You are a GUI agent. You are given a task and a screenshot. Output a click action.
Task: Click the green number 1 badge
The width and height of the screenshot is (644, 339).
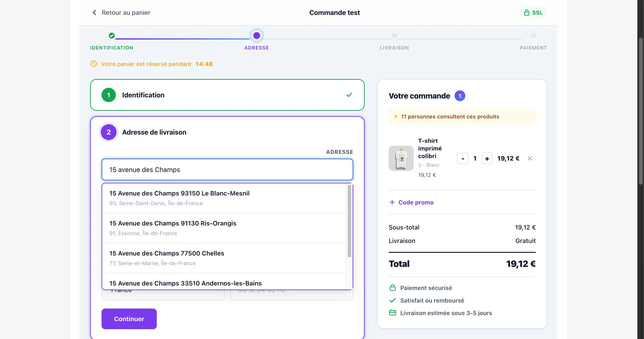[x=109, y=95]
